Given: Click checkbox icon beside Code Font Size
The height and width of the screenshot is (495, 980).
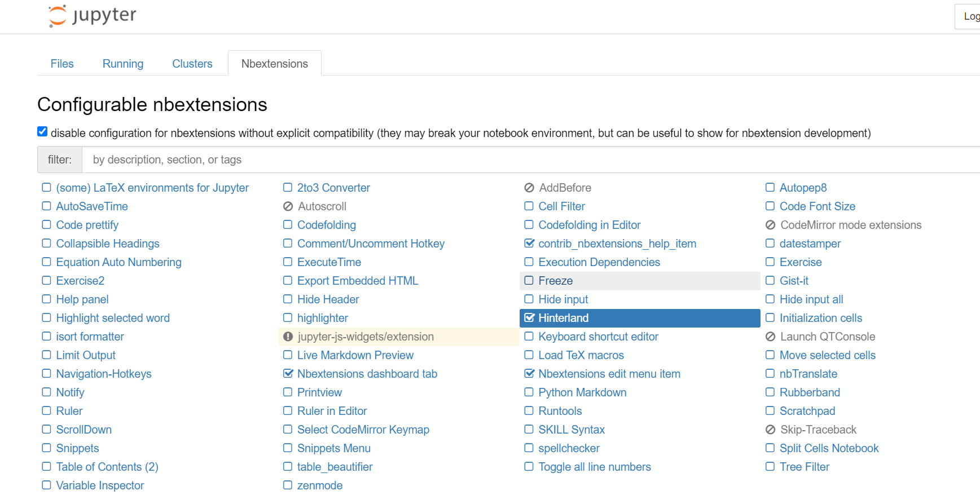Looking at the screenshot, I should [x=770, y=206].
